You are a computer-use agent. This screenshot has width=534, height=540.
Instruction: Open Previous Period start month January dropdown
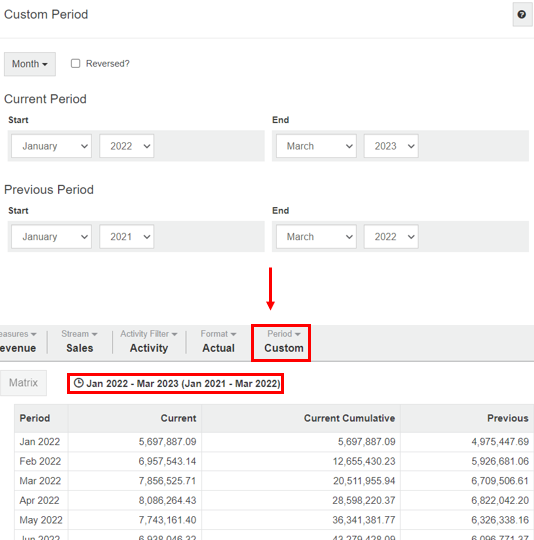tap(51, 237)
